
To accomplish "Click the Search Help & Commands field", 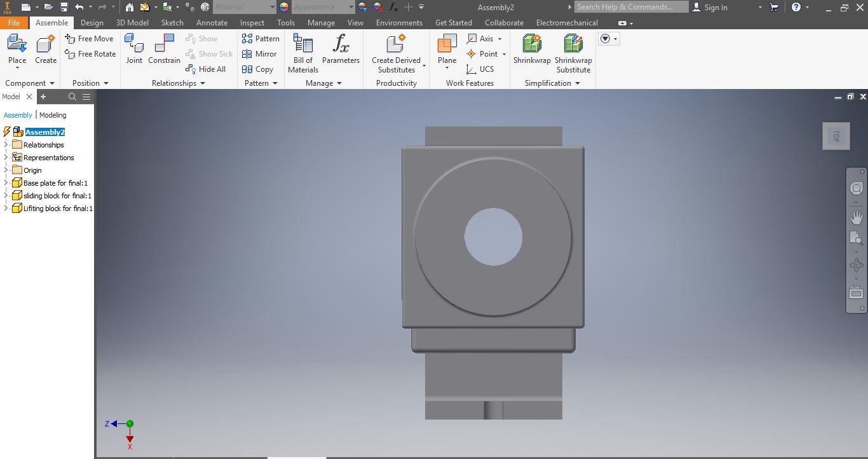I will pyautogui.click(x=632, y=7).
